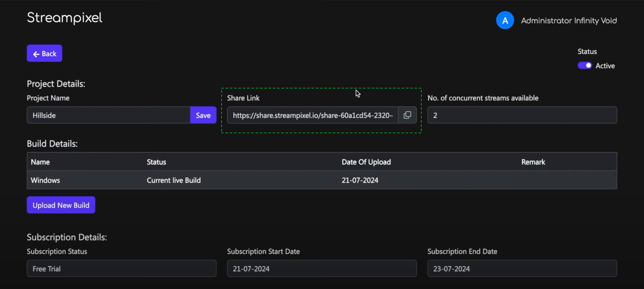The width and height of the screenshot is (644, 289).
Task: Click the concurrent streams available field
Action: [x=522, y=115]
